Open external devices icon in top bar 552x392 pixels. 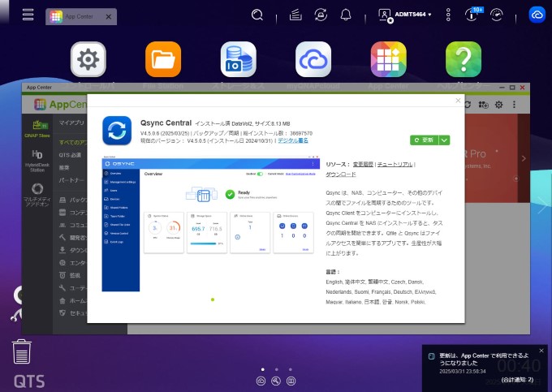pyautogui.click(x=321, y=15)
